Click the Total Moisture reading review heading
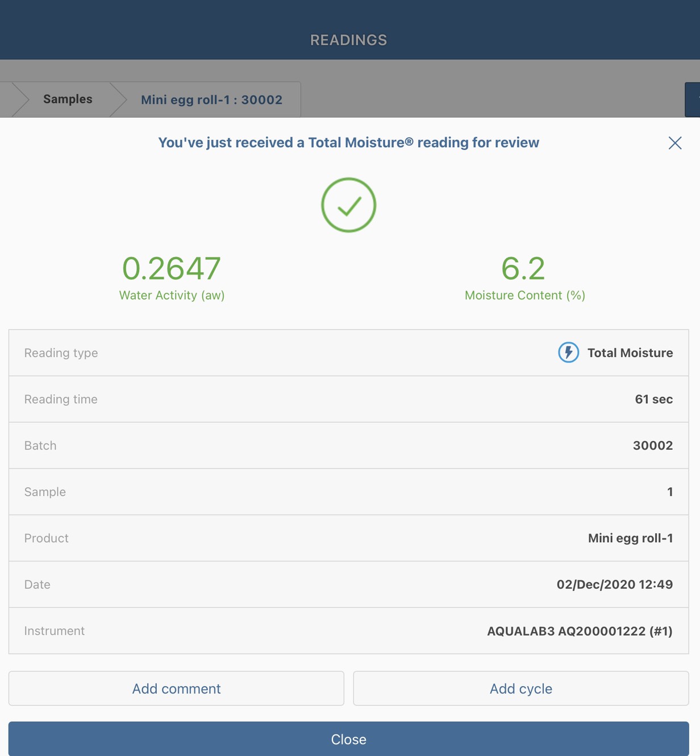The image size is (700, 756). 348,143
